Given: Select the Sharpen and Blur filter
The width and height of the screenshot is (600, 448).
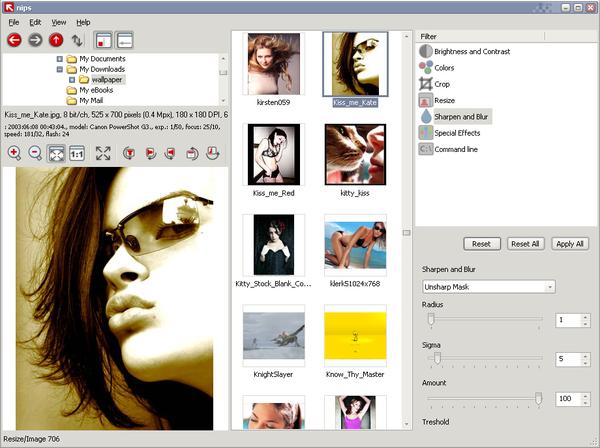Looking at the screenshot, I should pos(454,117).
